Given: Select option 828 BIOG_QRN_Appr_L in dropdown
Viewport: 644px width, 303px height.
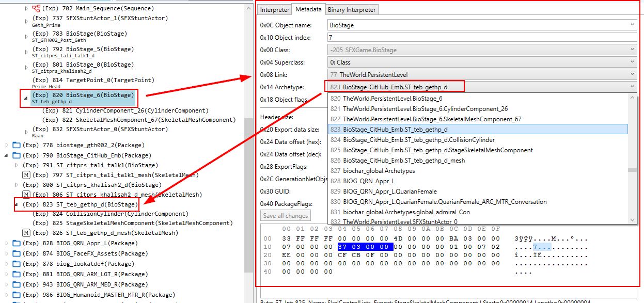Looking at the screenshot, I should [478, 181].
